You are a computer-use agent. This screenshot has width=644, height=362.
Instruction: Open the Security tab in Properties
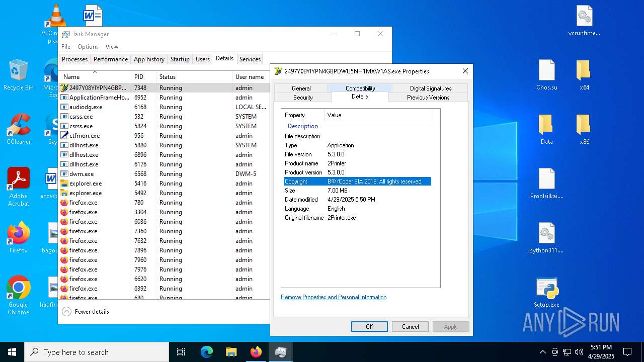click(303, 97)
